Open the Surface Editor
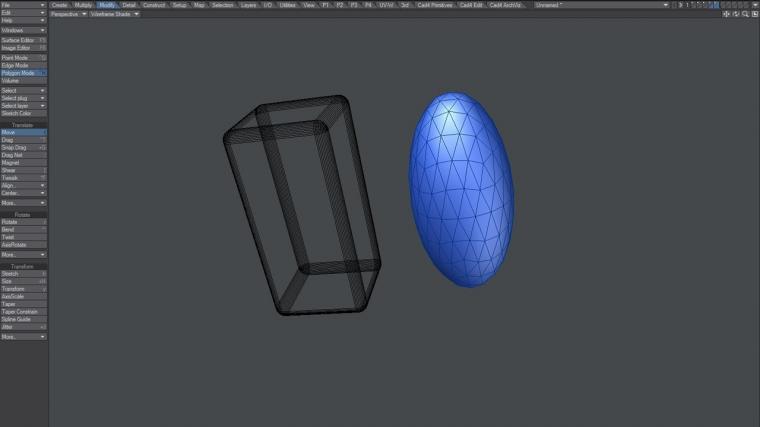This screenshot has height=427, width=760. tap(23, 40)
